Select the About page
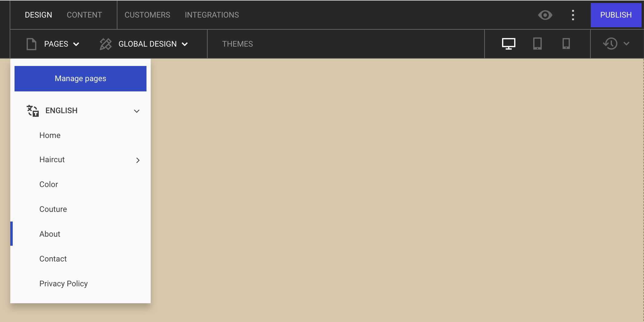This screenshot has height=322, width=644. click(80, 234)
